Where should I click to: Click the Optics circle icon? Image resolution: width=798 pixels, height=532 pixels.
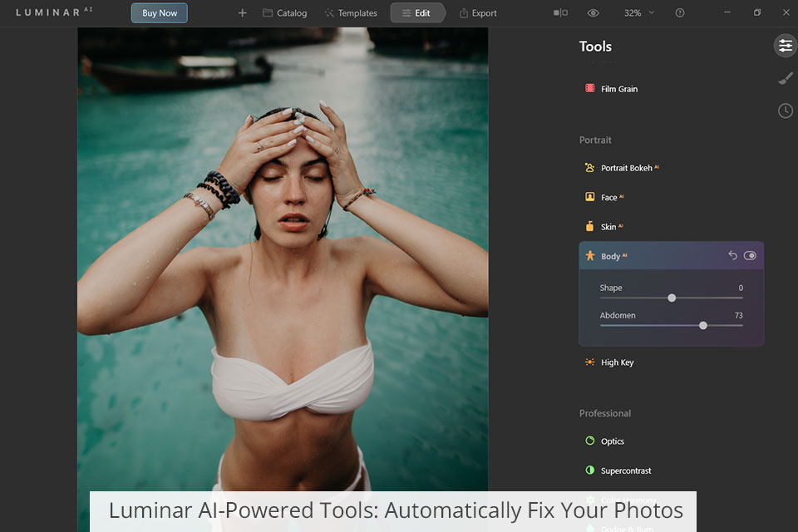tap(590, 441)
